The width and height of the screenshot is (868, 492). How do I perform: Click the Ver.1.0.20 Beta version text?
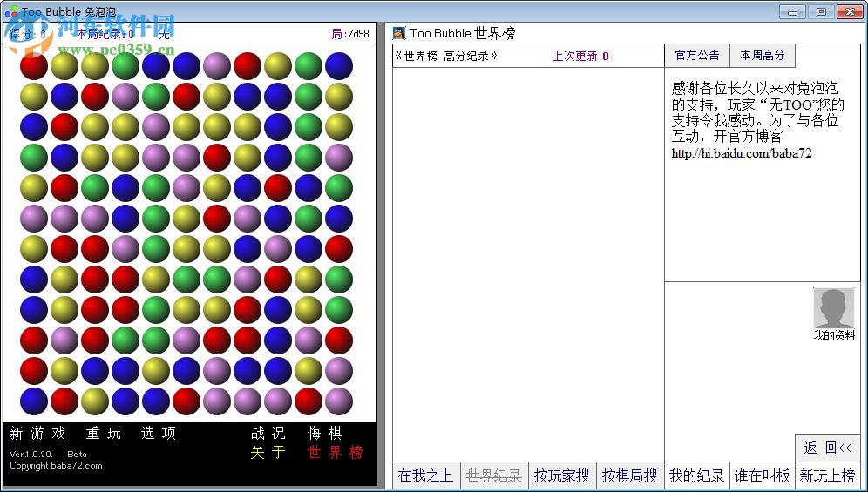(48, 454)
